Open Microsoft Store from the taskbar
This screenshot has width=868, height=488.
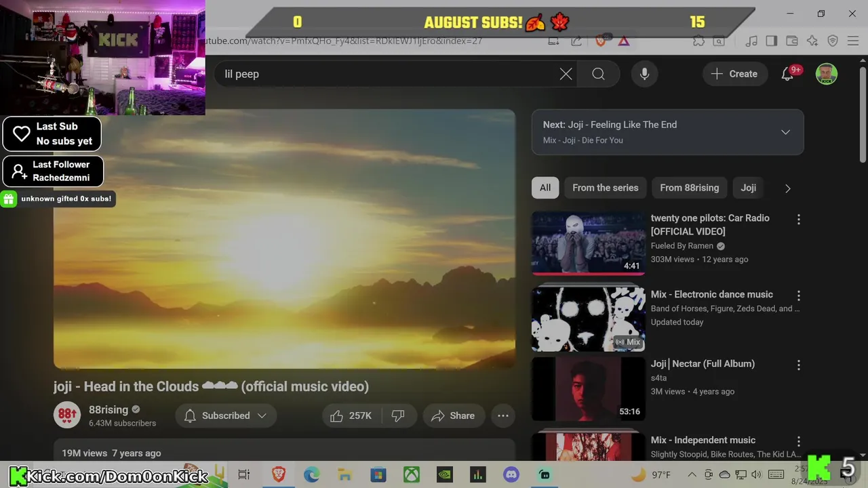[x=378, y=474]
